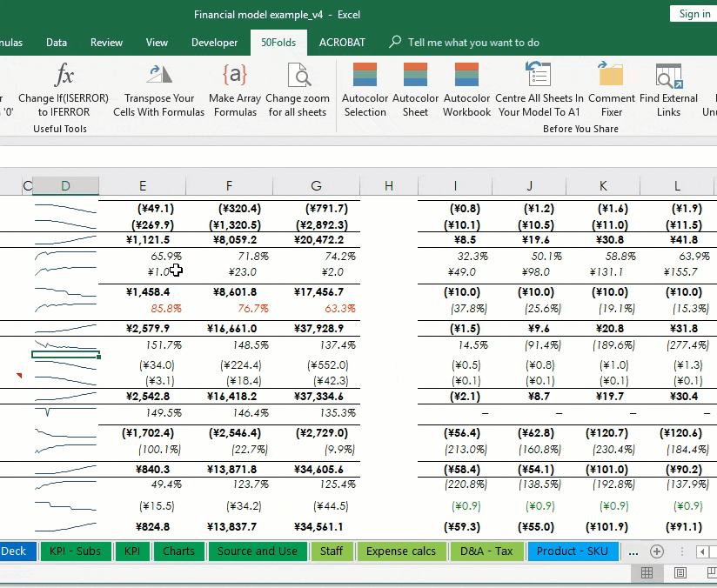The width and height of the screenshot is (717, 588).
Task: Select column I header
Action: (x=455, y=185)
